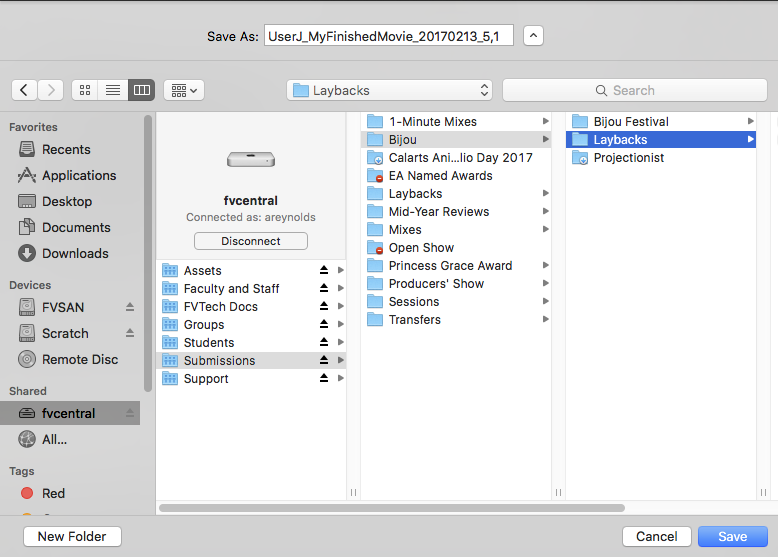The width and height of the screenshot is (778, 557).
Task: Open the item arrangement dropdown
Action: click(184, 90)
